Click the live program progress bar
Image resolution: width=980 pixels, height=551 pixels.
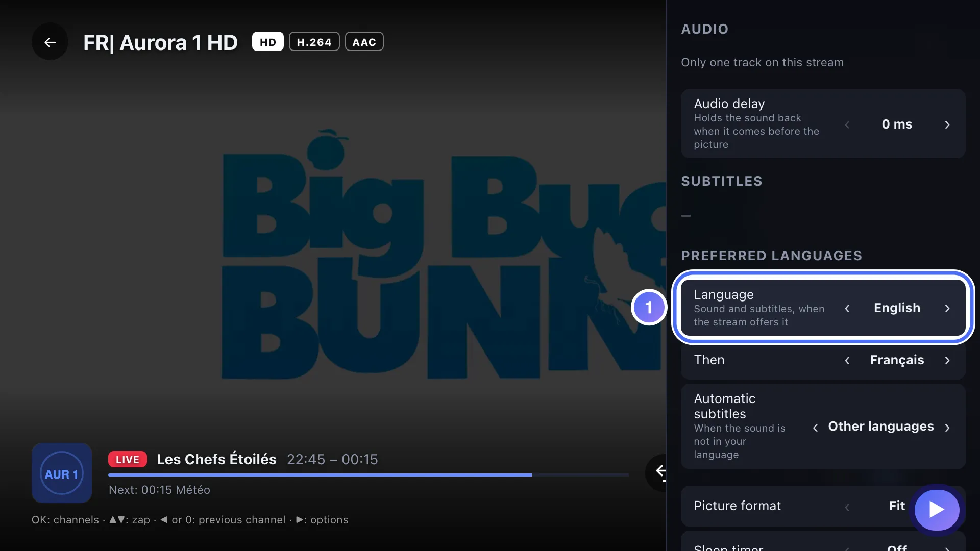coord(369,475)
